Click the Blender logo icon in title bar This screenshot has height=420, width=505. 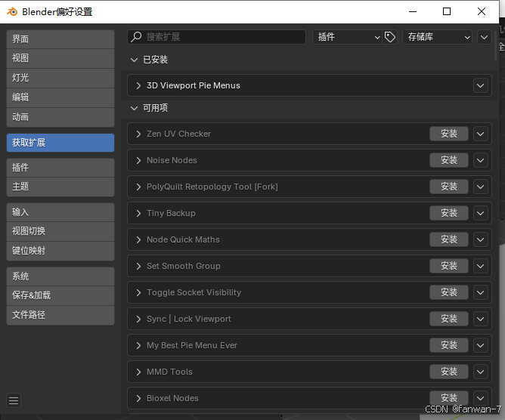[x=12, y=12]
